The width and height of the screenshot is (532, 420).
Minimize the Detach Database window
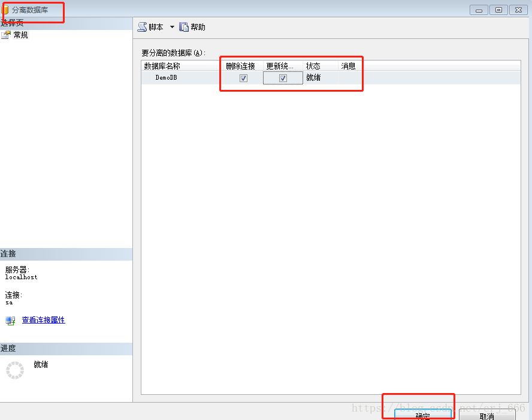pos(479,10)
